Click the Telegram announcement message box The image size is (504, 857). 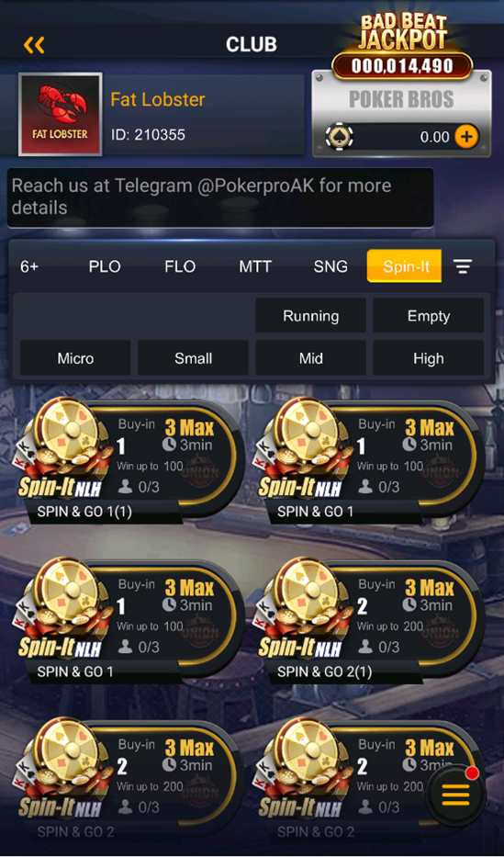[x=220, y=197]
